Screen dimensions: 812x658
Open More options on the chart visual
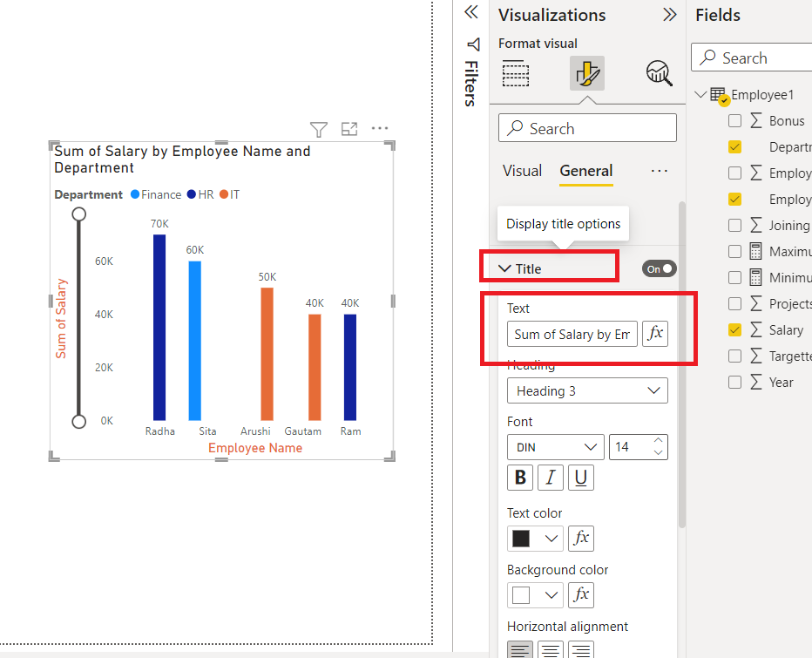(x=379, y=128)
